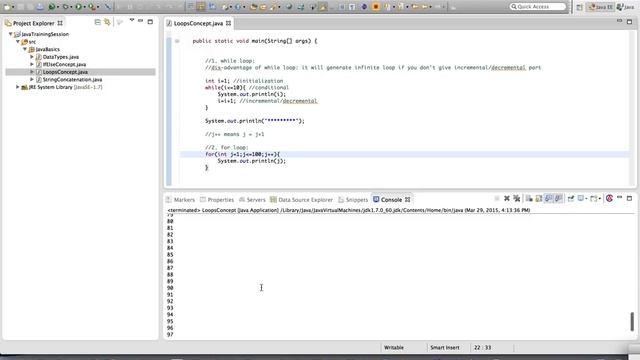Click the Search toolbar icon
The height and width of the screenshot is (360, 640).
tap(272, 7)
